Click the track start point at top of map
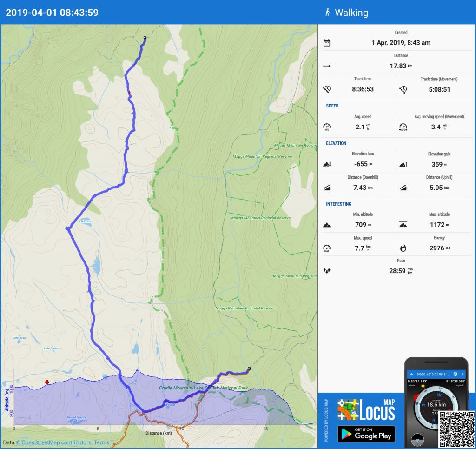 coord(145,38)
